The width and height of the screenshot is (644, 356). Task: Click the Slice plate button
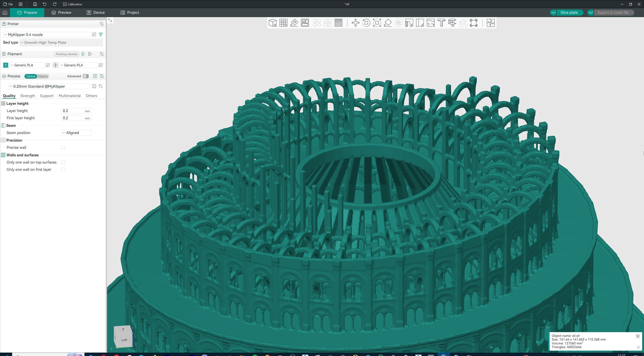[569, 13]
